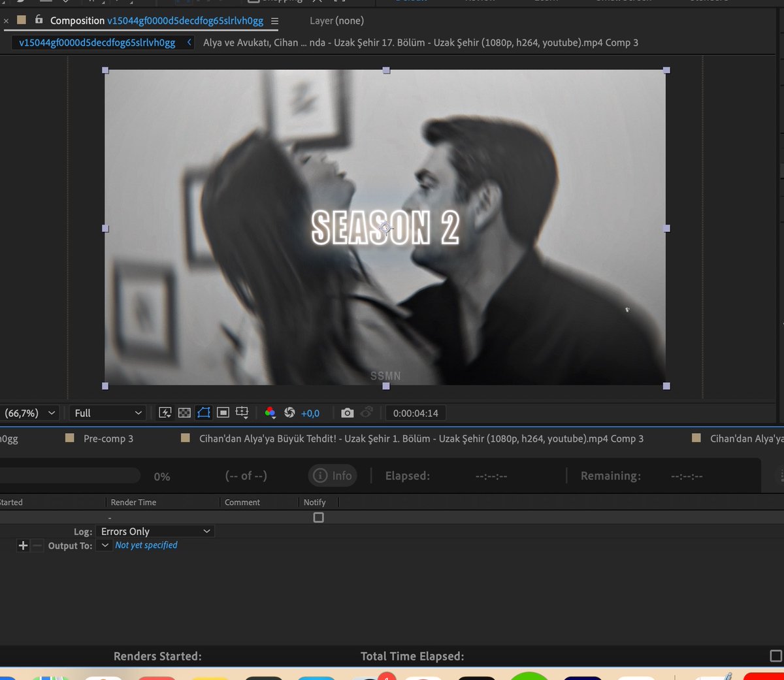Close the Composition panel with x
This screenshot has height=680, width=784.
tap(7, 21)
